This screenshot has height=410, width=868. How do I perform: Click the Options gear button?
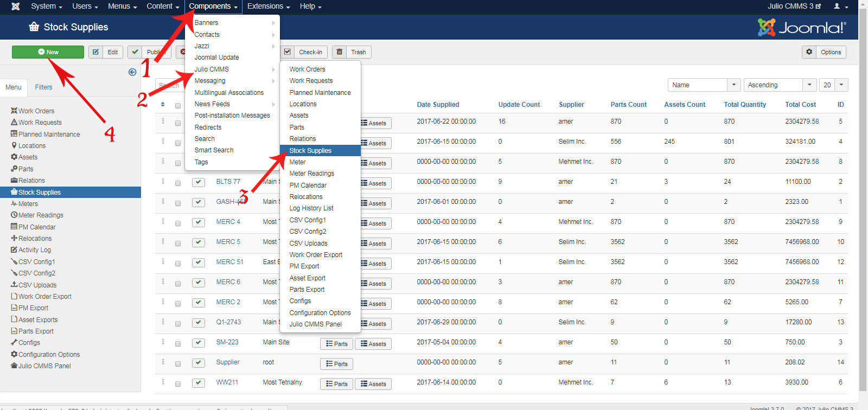point(824,52)
